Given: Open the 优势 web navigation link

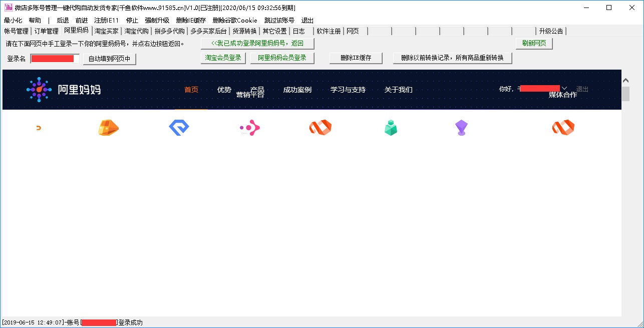Looking at the screenshot, I should 224,90.
